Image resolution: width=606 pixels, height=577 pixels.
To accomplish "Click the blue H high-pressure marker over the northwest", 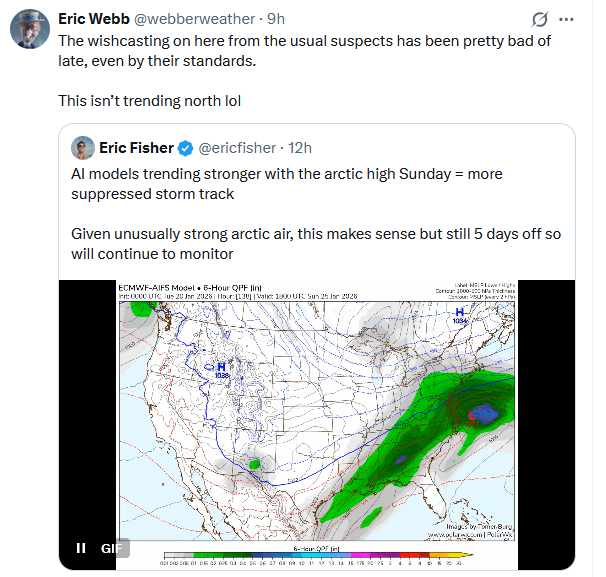I will 221,368.
